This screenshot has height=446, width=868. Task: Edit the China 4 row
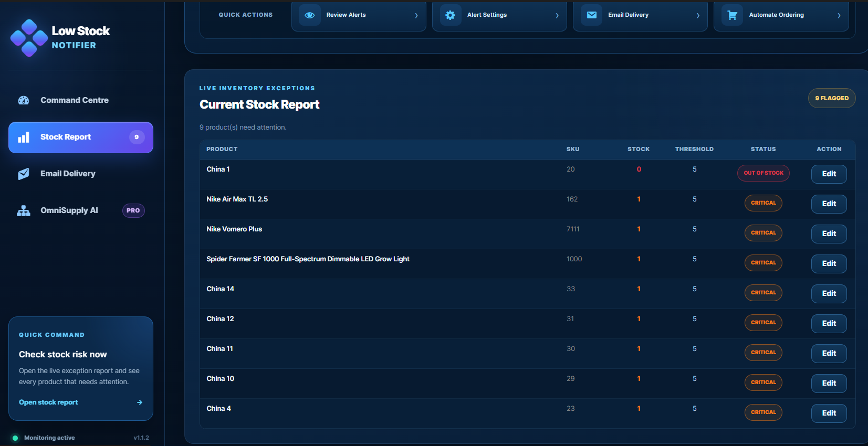(829, 413)
